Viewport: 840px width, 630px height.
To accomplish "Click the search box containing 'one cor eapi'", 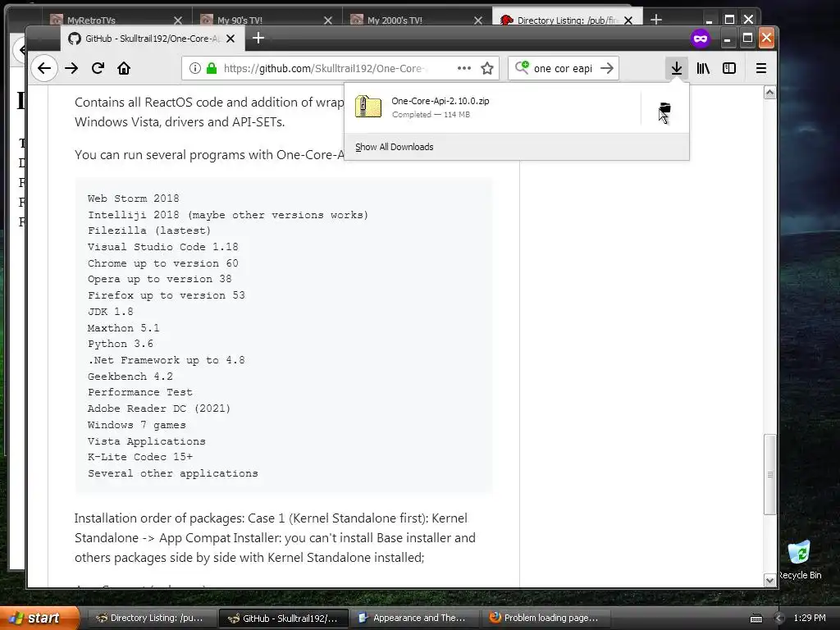I will click(563, 68).
